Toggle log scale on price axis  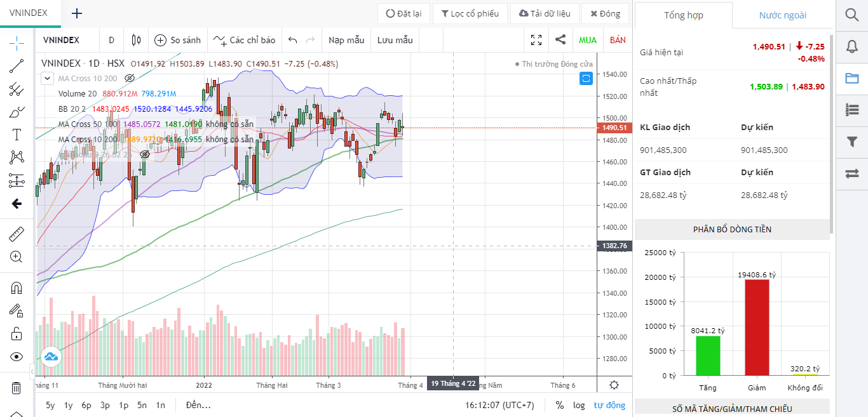[x=579, y=405]
